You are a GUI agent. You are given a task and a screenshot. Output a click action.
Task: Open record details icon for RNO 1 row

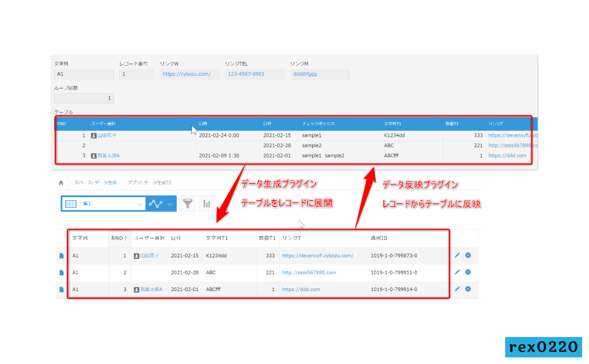(x=61, y=256)
